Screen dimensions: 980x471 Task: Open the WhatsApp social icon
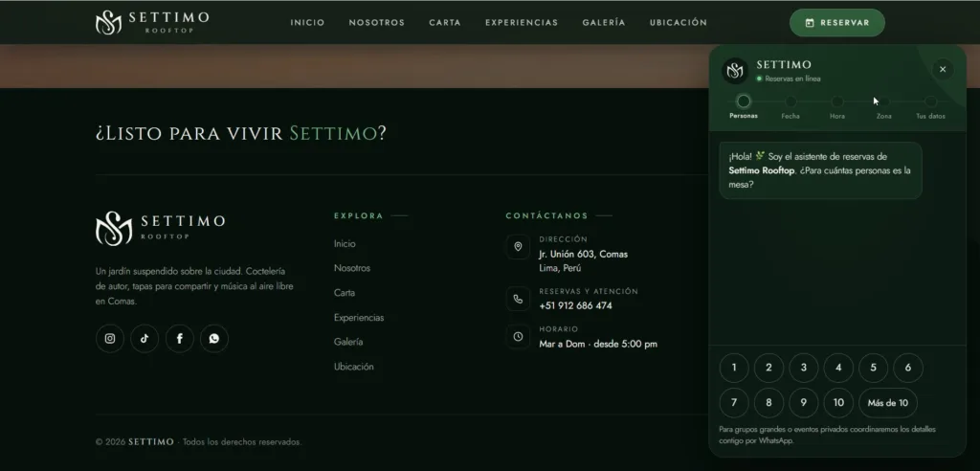click(214, 338)
